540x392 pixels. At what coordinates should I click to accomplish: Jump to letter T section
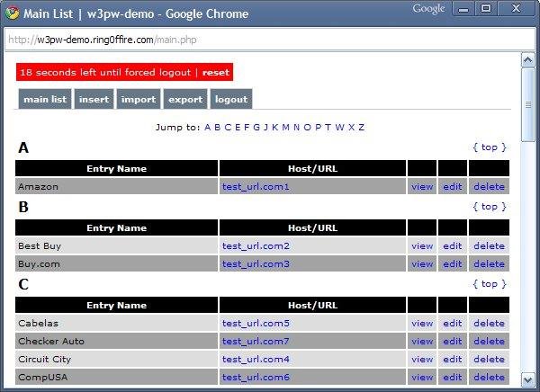point(328,128)
